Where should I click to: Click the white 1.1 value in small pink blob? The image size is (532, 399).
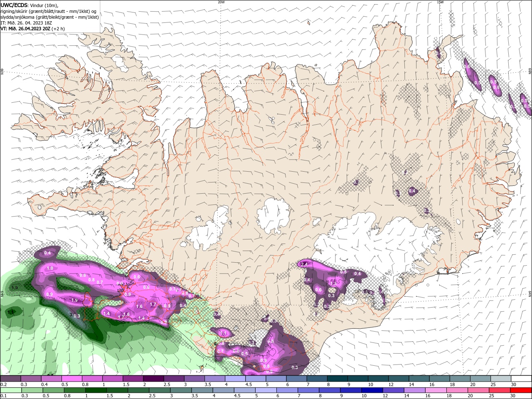click(223, 333)
